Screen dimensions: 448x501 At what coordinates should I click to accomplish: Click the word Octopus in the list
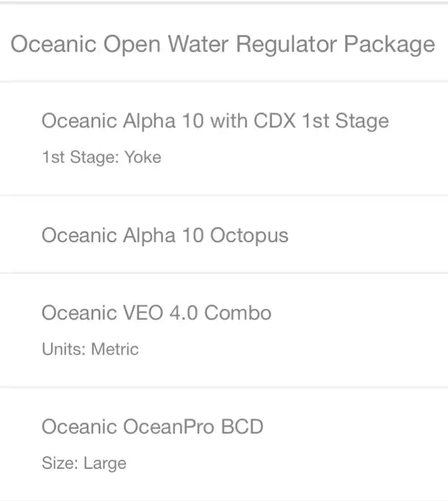(x=249, y=236)
